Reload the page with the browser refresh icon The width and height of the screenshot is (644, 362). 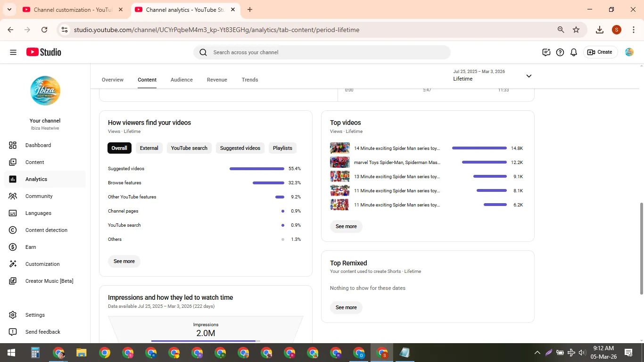point(44,30)
